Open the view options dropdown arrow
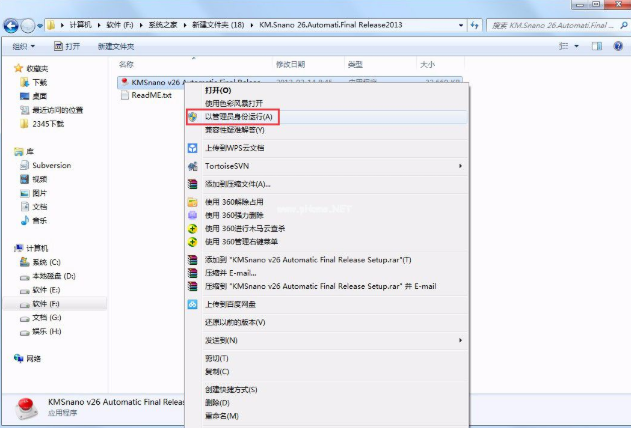631x428 pixels. [577, 46]
